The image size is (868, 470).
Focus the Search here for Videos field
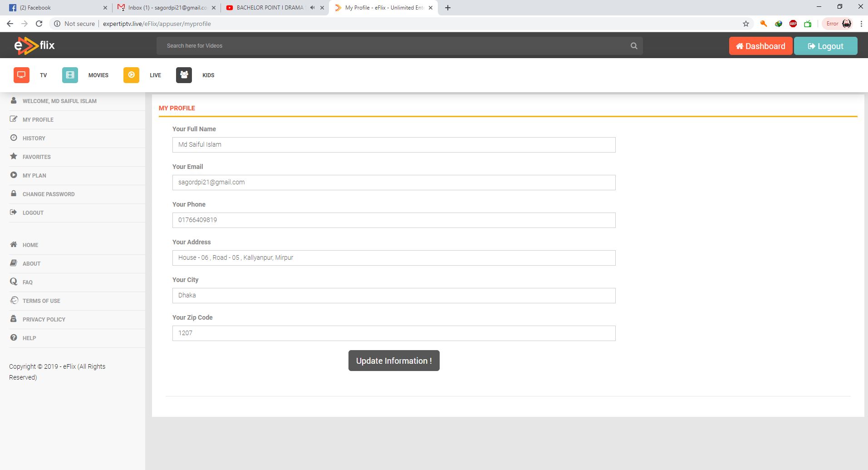tap(393, 46)
